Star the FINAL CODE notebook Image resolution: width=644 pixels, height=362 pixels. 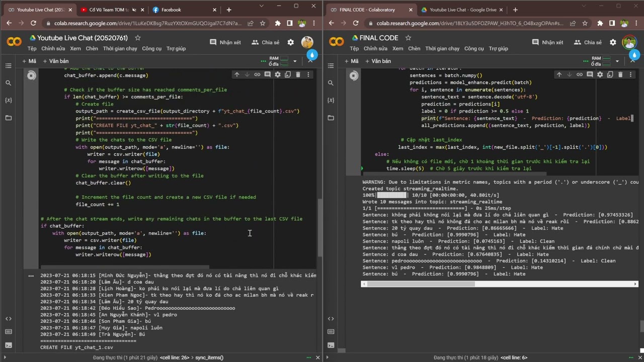408,38
